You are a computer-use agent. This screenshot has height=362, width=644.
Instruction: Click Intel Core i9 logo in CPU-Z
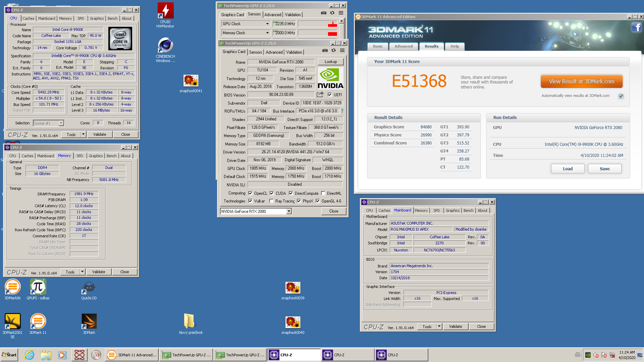click(120, 39)
